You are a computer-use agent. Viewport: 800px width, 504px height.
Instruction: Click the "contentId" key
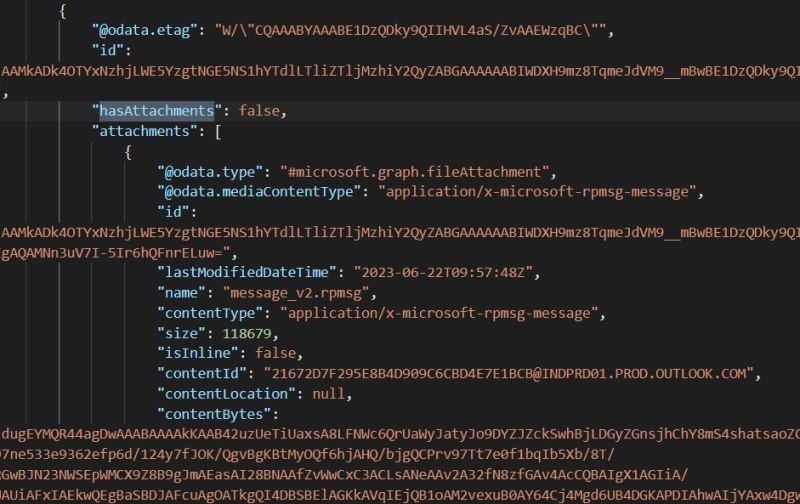click(202, 373)
